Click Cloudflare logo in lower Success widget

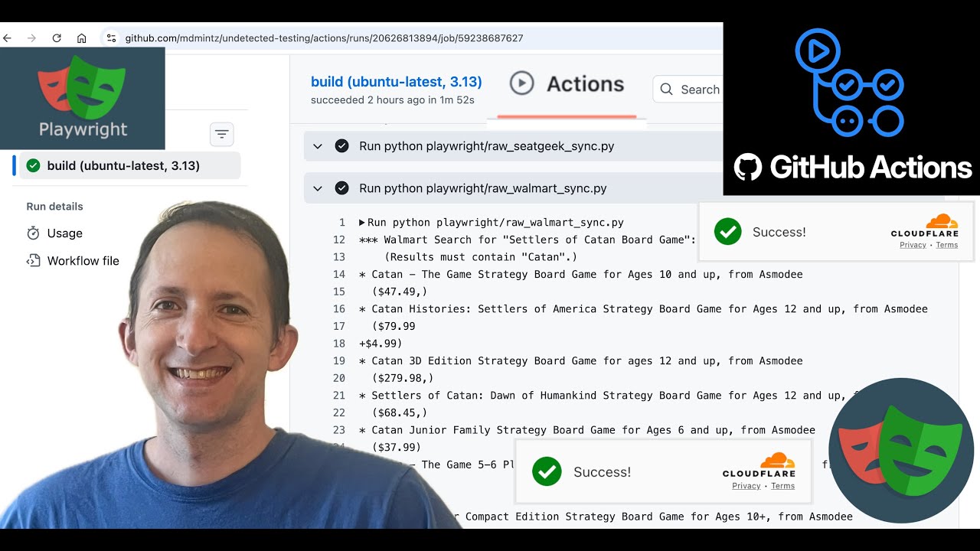click(759, 465)
